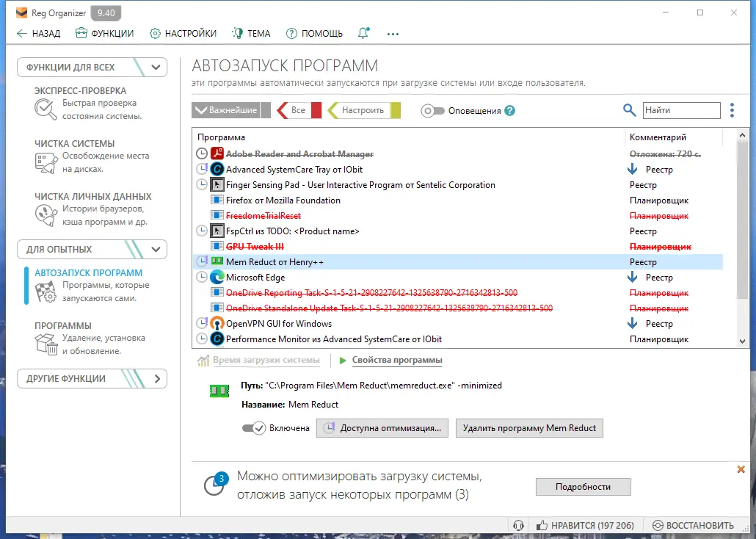Click the OpenVPN GUI orange icon
The width and height of the screenshot is (756, 539).
click(x=217, y=323)
